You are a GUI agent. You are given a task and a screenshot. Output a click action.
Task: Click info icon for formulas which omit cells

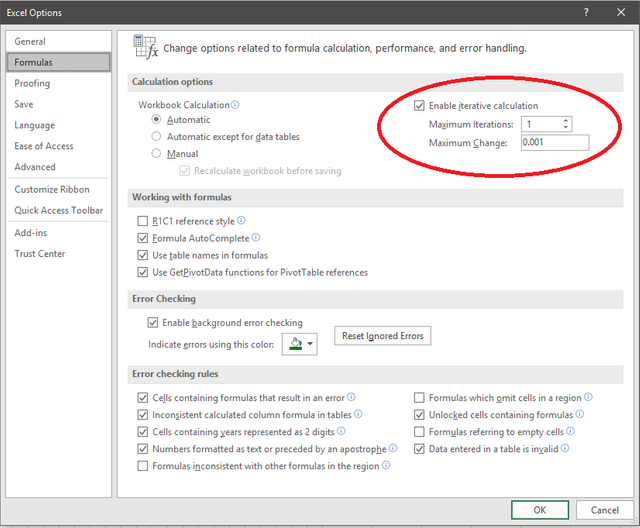point(588,397)
